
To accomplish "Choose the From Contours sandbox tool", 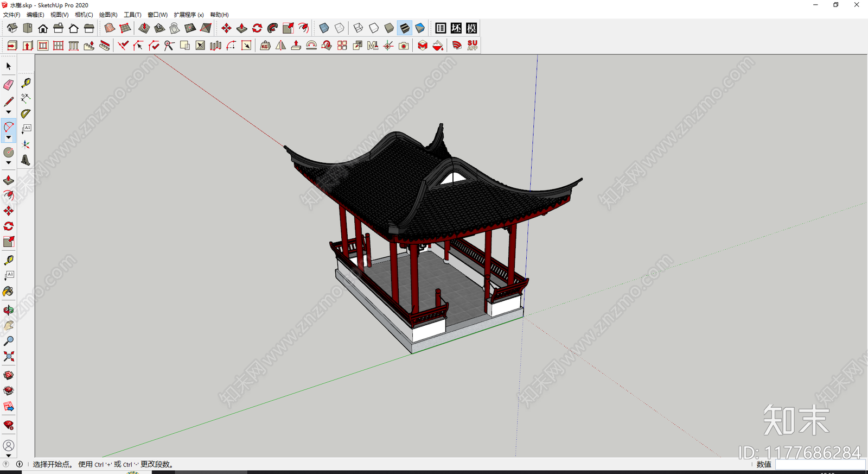I will 110,28.
